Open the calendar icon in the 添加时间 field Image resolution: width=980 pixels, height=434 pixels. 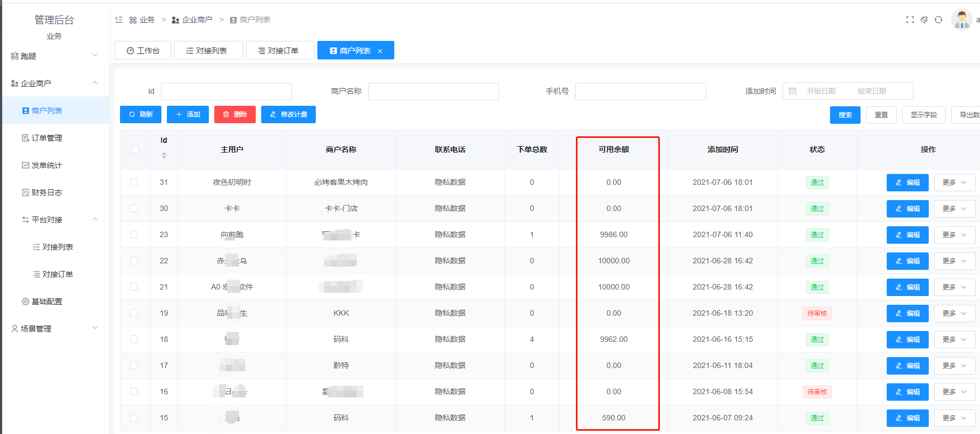pyautogui.click(x=792, y=91)
